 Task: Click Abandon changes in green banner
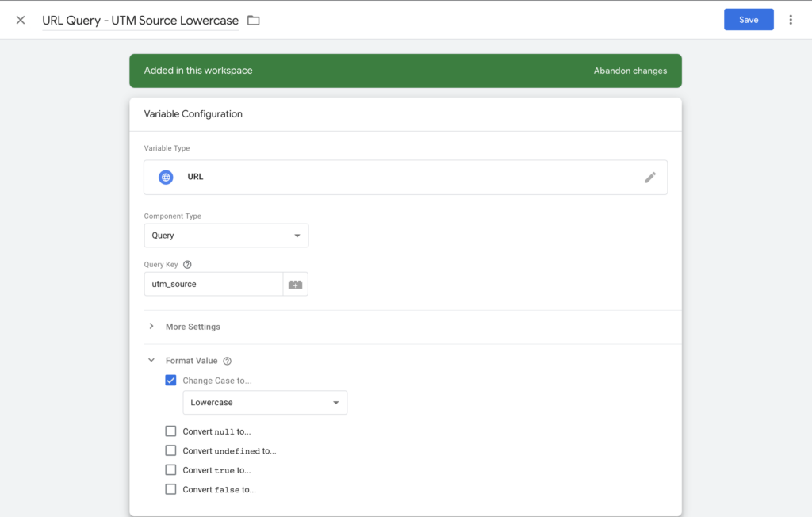click(630, 71)
